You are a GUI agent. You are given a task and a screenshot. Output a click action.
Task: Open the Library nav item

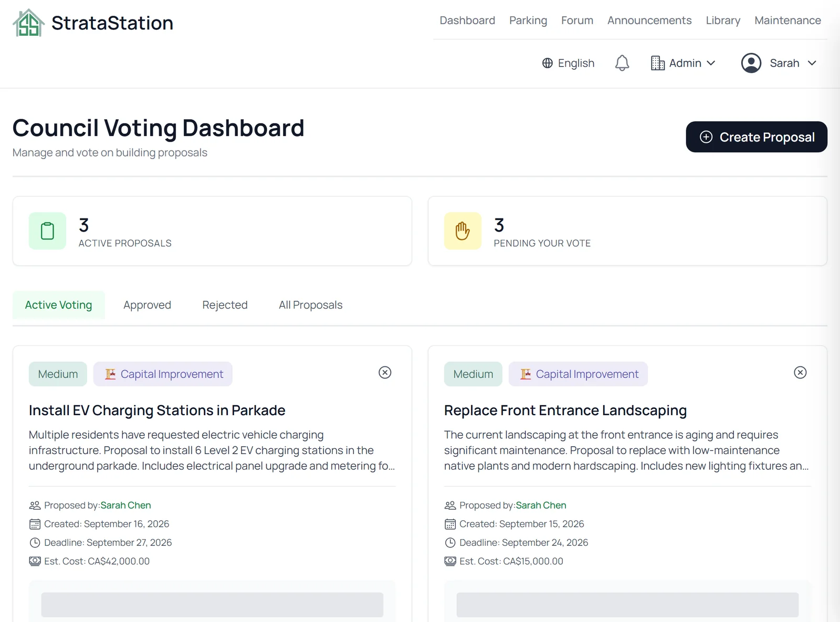tap(723, 20)
